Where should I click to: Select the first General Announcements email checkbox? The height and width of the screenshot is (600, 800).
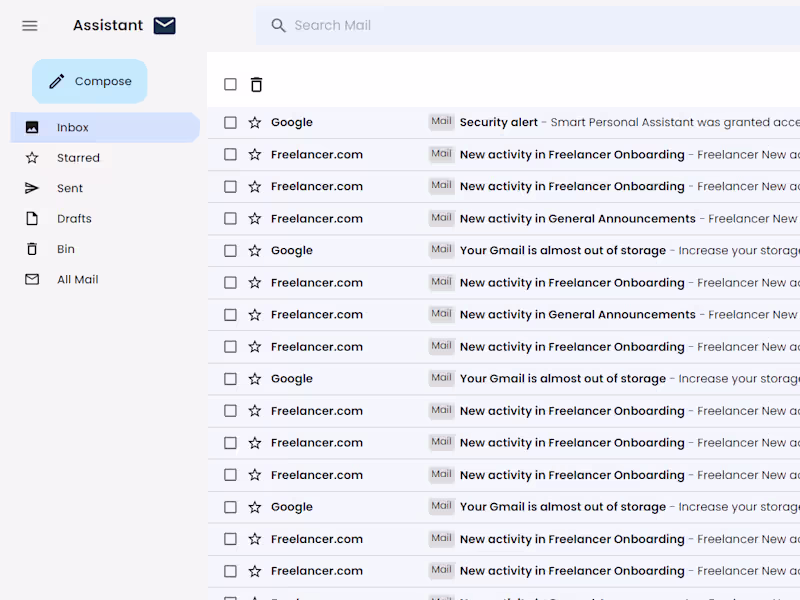[x=230, y=219]
